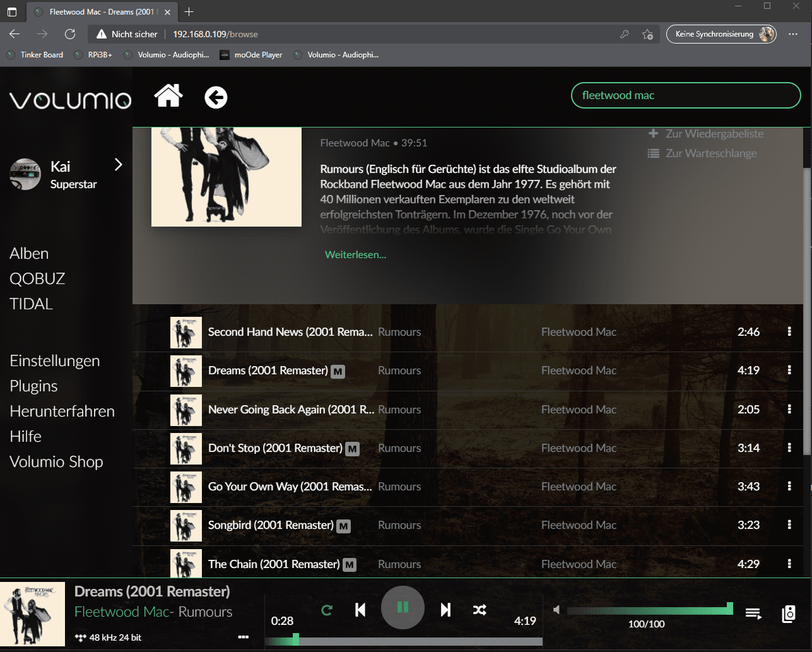Select Herunterfahren in the sidebar
This screenshot has width=812, height=652.
point(62,412)
